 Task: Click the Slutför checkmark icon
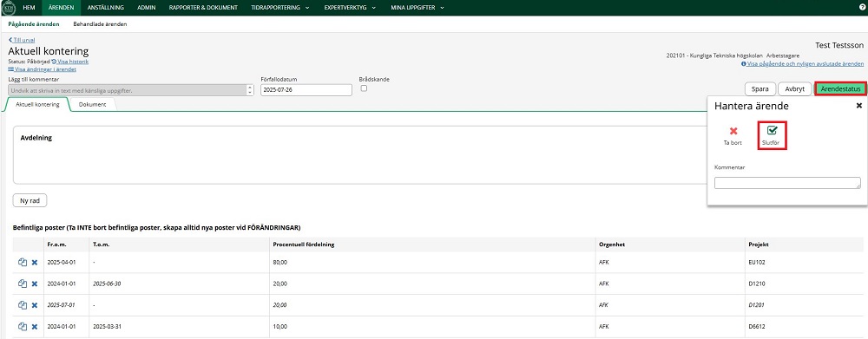[773, 131]
